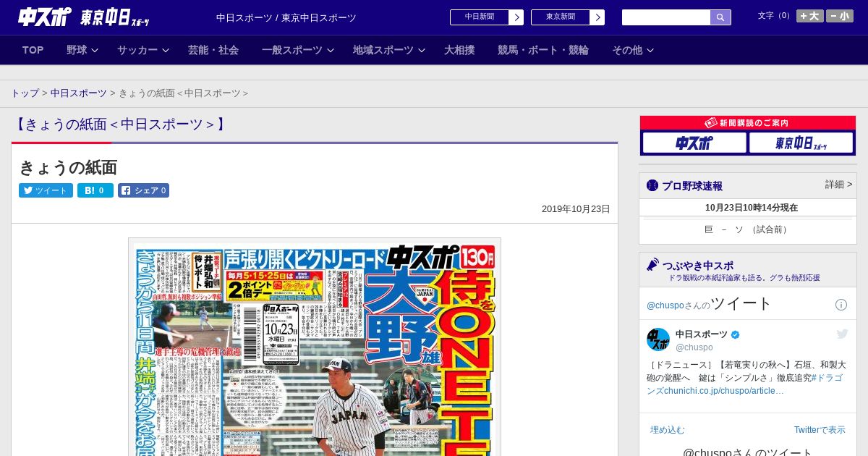
Task: Click the baseball icon beside プロ野球速報
Action: 652,185
